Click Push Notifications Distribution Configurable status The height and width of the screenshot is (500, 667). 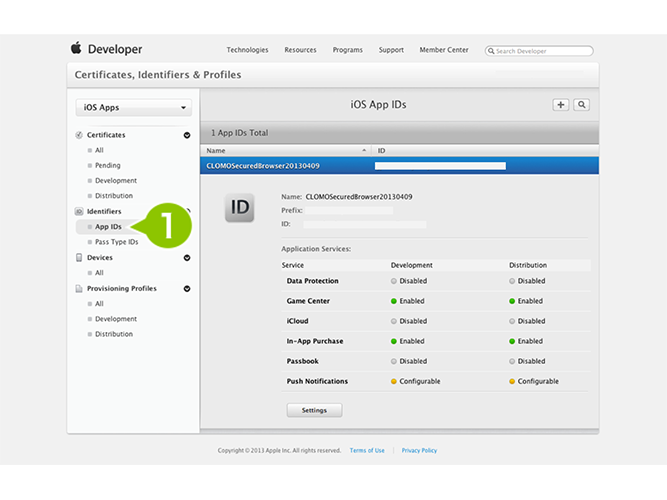[534, 381]
